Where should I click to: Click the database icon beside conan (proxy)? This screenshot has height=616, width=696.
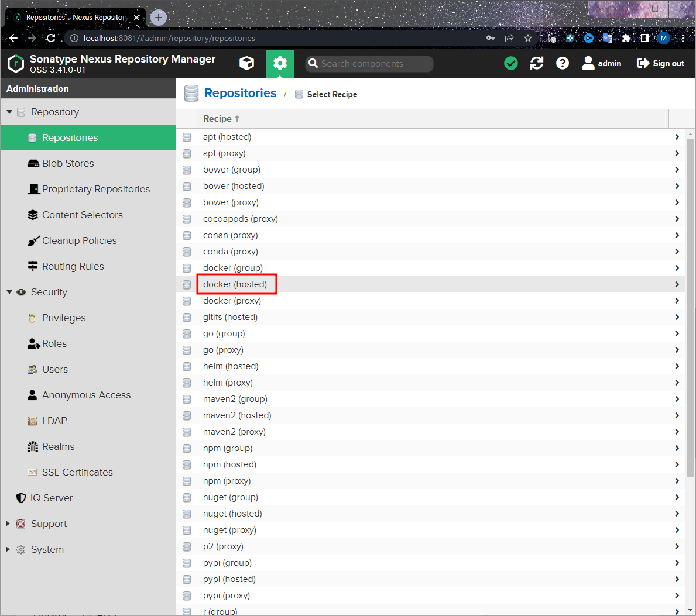[x=187, y=236]
